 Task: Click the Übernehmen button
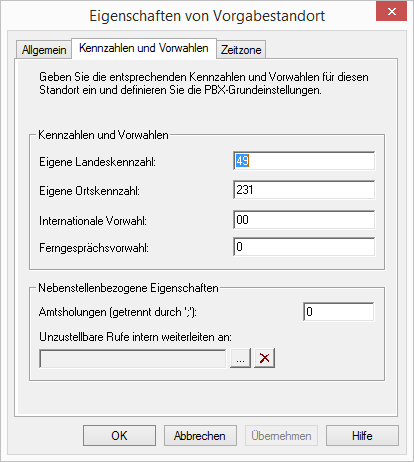tap(281, 436)
